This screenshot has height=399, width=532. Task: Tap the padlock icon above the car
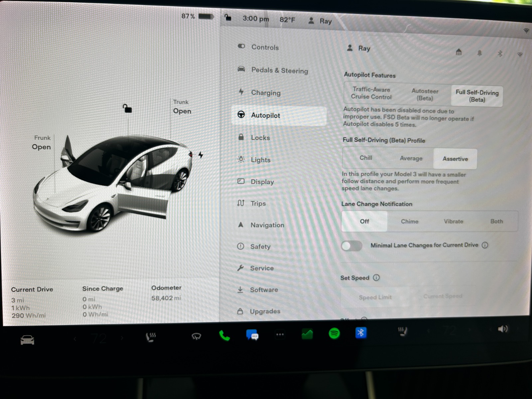[x=127, y=108]
